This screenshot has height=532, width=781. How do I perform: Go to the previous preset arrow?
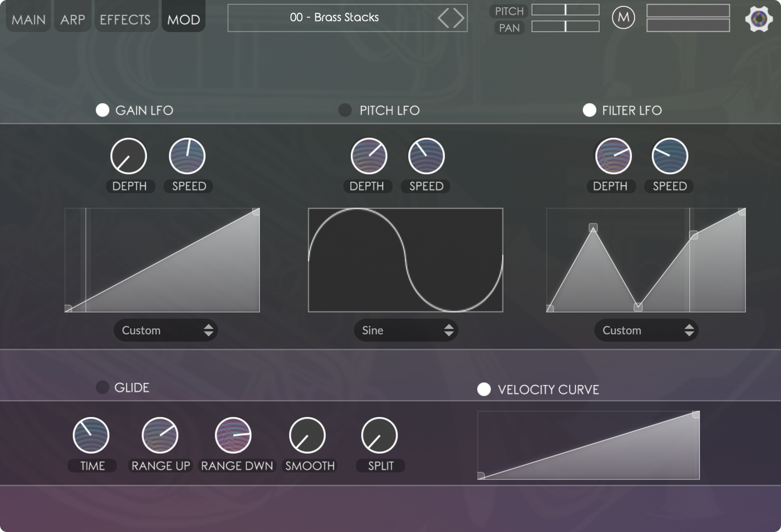444,18
